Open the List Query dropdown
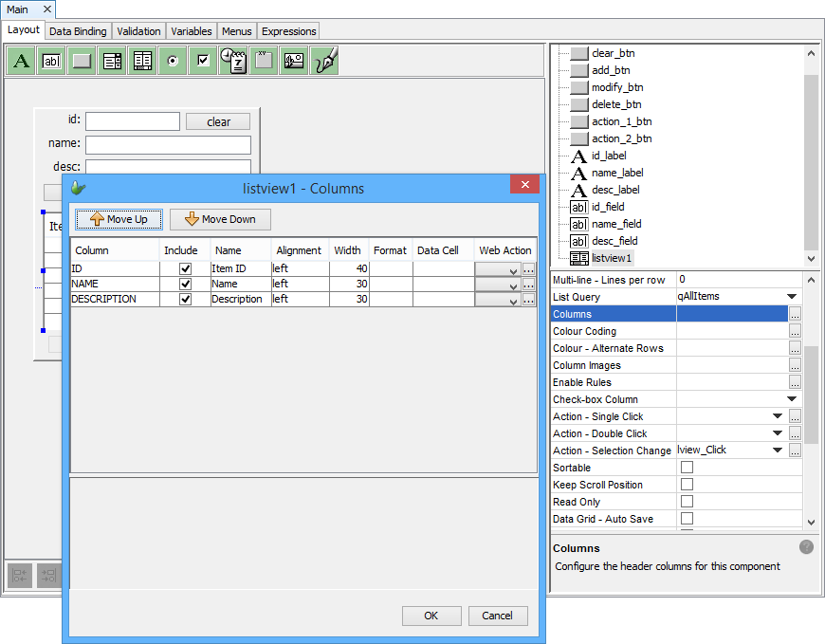This screenshot has height=644, width=825. pos(792,297)
